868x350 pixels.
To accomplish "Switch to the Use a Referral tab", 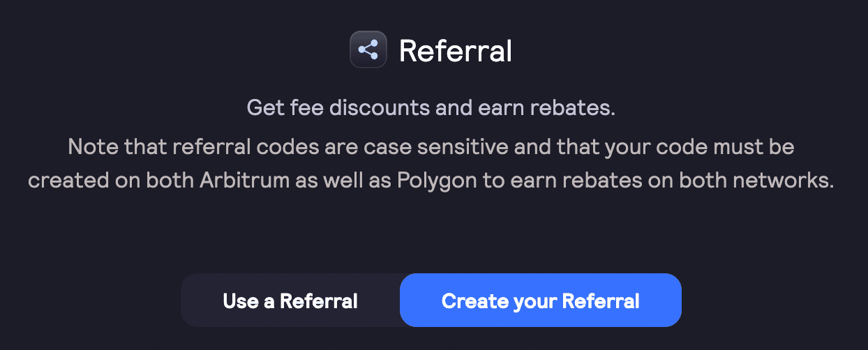I will coord(290,301).
